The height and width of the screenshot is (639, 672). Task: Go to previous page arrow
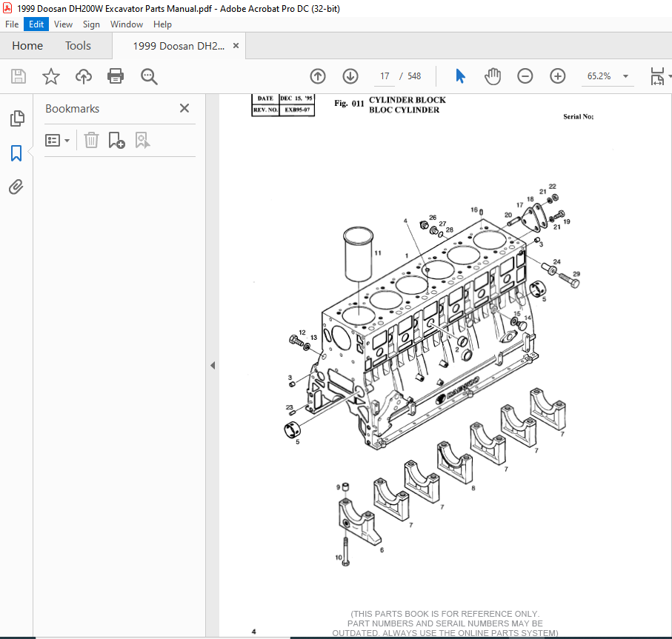click(318, 76)
